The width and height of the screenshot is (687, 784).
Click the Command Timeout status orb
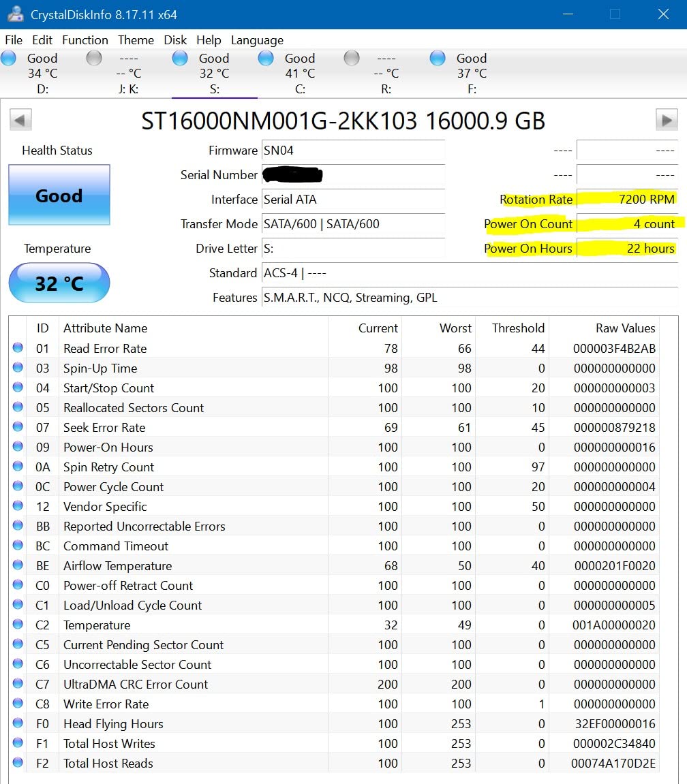coord(18,545)
